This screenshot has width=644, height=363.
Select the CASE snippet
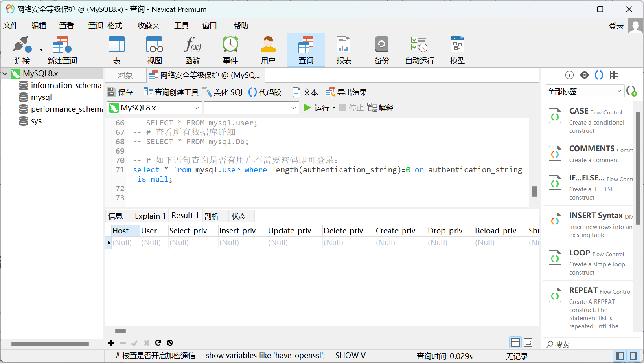[589, 120]
